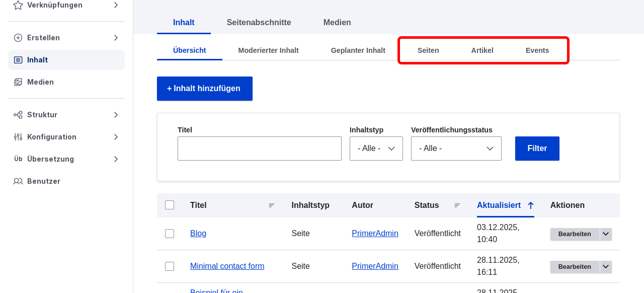The height and width of the screenshot is (293, 644).
Task: Click date '03.12.2025, 10:40'
Action: (x=498, y=234)
